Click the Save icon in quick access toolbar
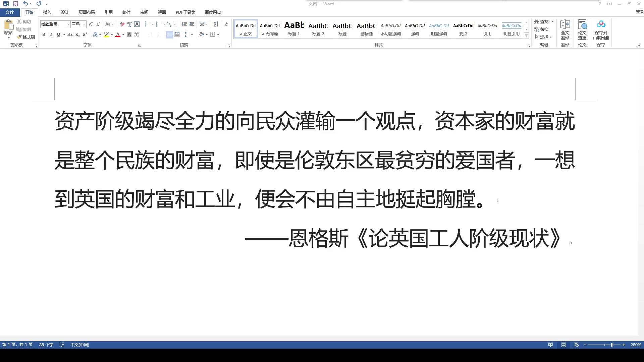The image size is (644, 362). (15, 4)
